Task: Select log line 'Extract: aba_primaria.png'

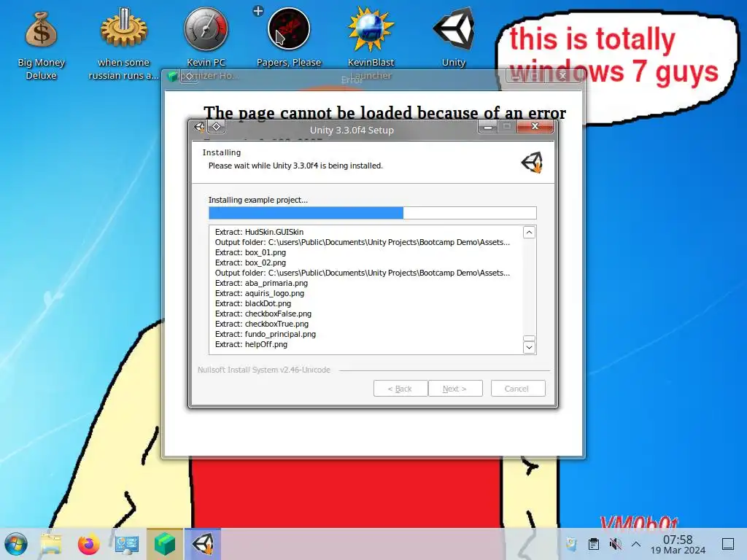Action: (262, 283)
